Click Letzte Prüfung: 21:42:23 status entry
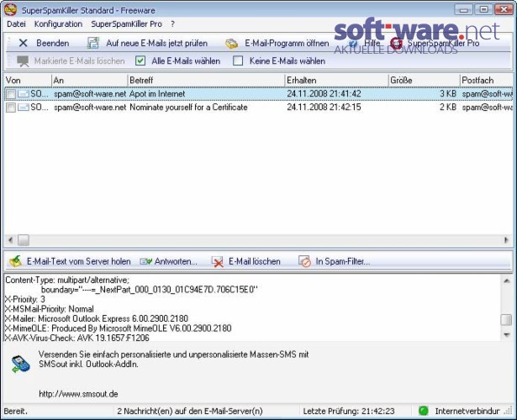Screen dimensions: 517x420 coord(349,411)
